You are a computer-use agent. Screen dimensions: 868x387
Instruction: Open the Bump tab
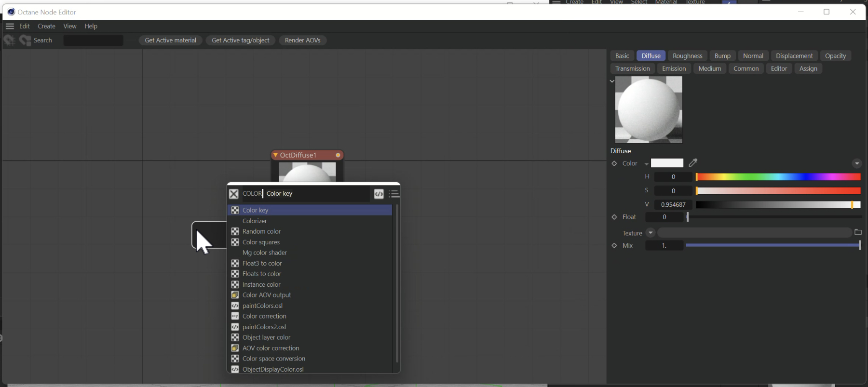722,56
